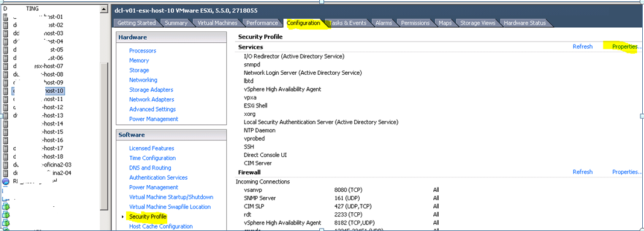
Task: Open Services Properties link
Action: pos(626,47)
